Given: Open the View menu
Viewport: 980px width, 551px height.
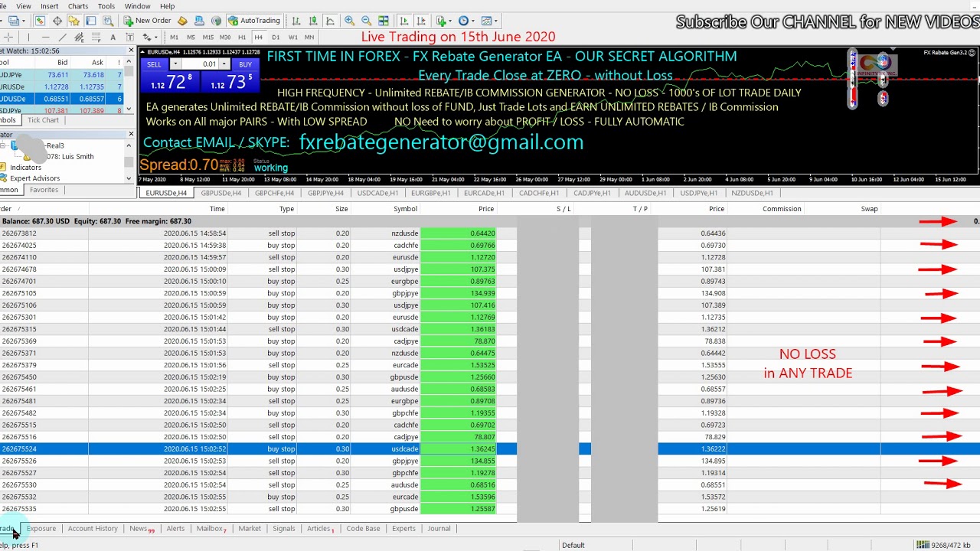Looking at the screenshot, I should [23, 6].
